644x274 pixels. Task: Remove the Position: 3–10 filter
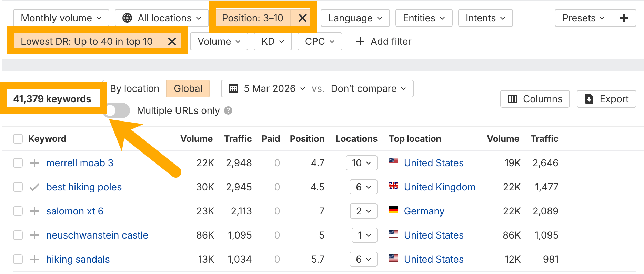pos(302,18)
